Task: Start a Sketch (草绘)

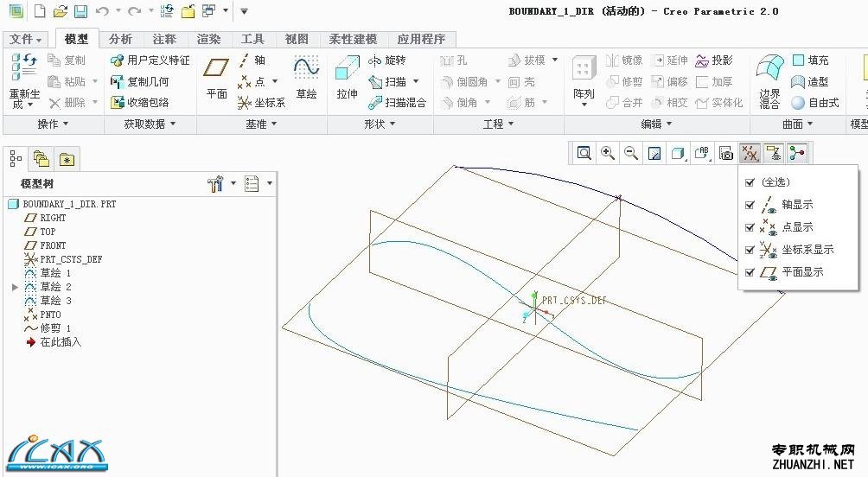Action: [x=306, y=78]
